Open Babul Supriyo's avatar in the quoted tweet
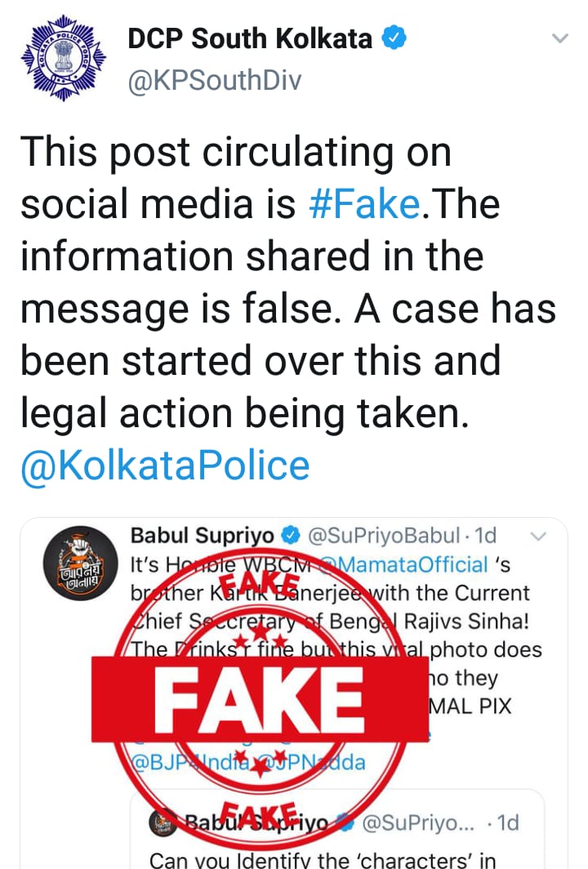This screenshot has width=588, height=869. point(77,563)
